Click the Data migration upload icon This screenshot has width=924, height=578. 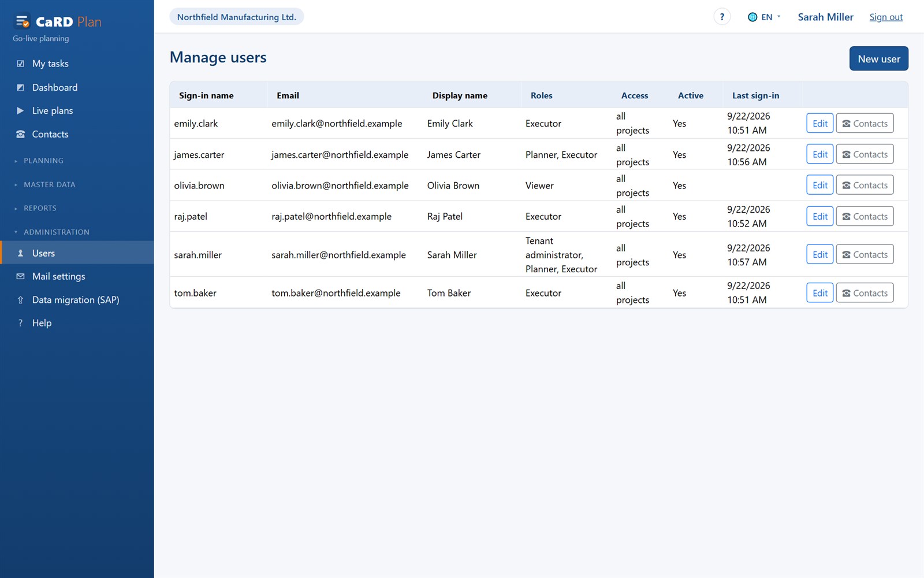click(x=21, y=300)
